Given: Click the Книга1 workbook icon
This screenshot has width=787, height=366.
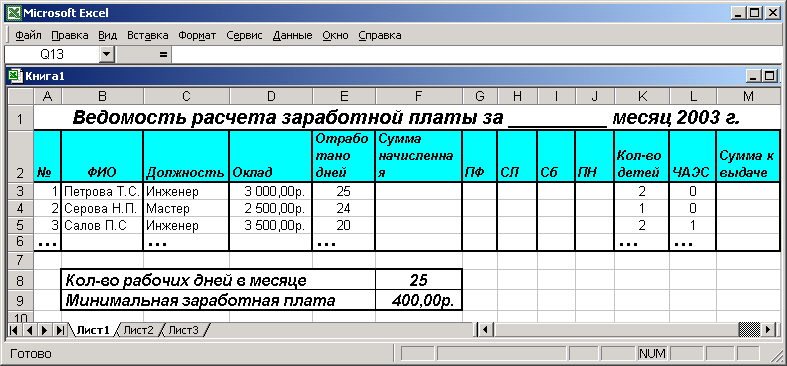Looking at the screenshot, I should [16, 76].
